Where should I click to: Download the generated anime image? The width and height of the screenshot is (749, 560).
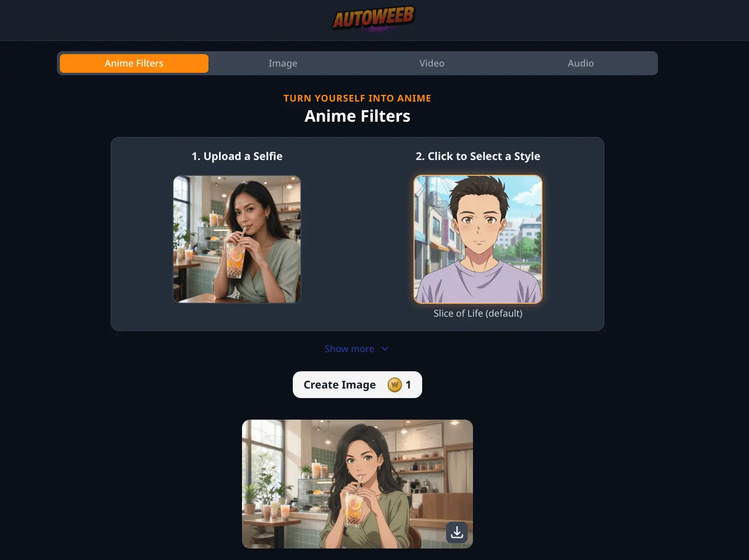tap(457, 532)
